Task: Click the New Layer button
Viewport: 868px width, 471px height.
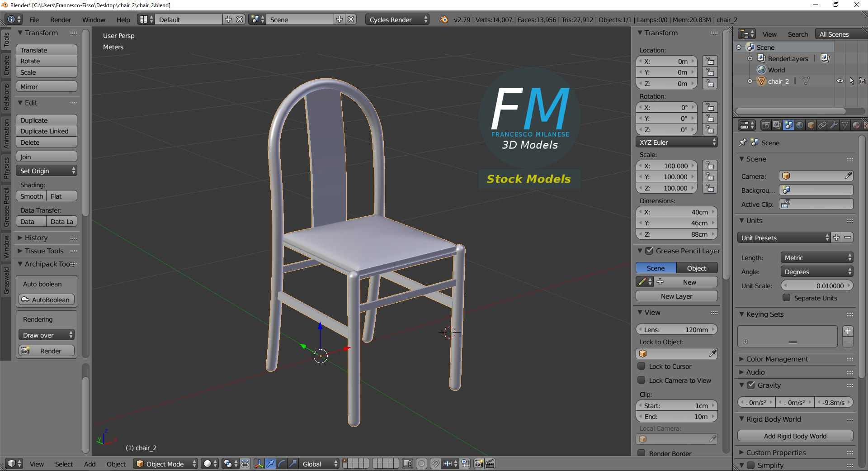Action: click(x=677, y=296)
